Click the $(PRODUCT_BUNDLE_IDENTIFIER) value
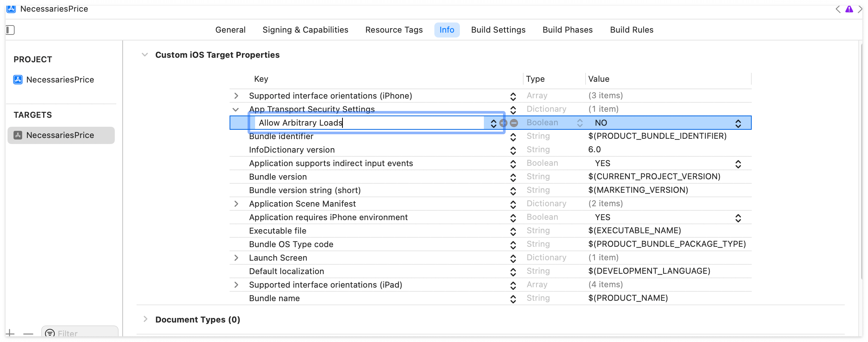The width and height of the screenshot is (868, 342). pyautogui.click(x=657, y=136)
